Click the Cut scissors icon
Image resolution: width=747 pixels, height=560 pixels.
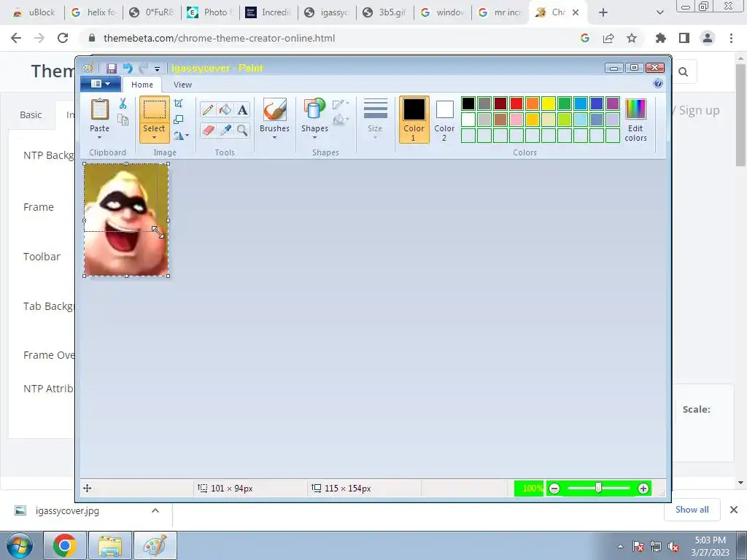pyautogui.click(x=123, y=104)
